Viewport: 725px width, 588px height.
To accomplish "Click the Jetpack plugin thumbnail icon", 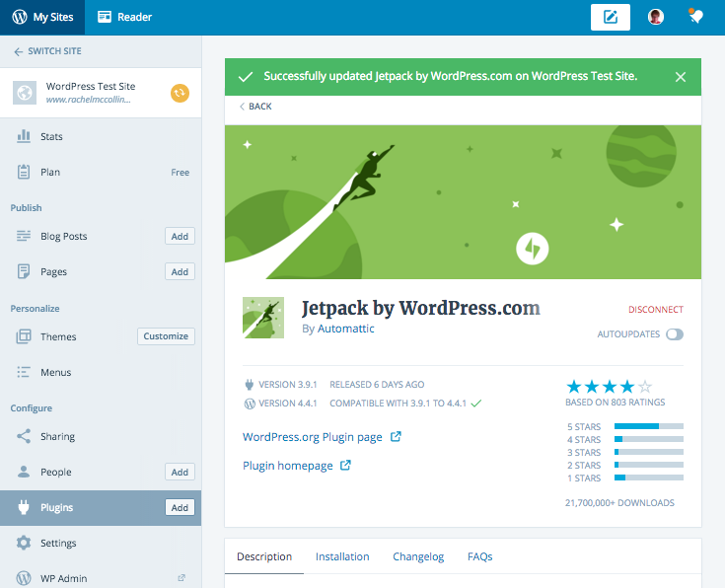I will point(263,318).
